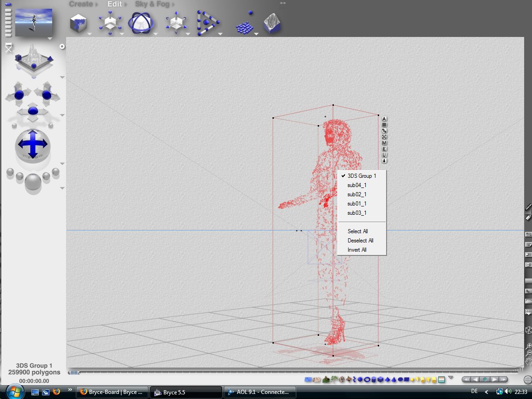
Task: Open the Materials Lab cube icon
Action: 78,23
